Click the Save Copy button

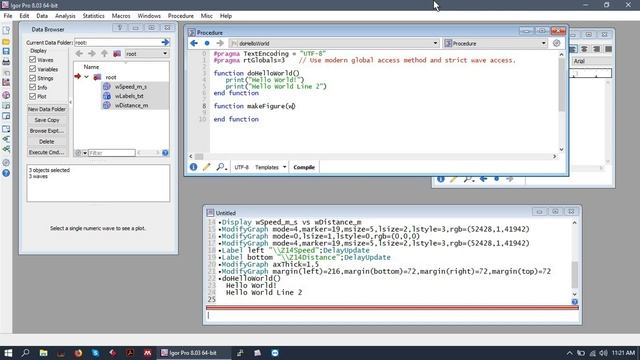point(47,120)
